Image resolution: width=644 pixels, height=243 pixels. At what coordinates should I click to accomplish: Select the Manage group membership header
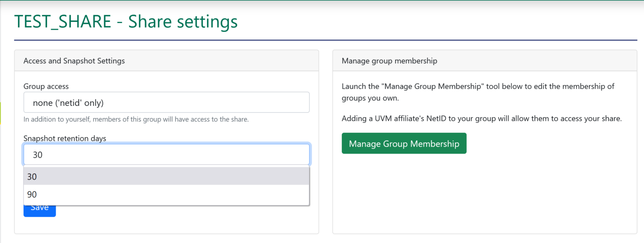point(389,60)
